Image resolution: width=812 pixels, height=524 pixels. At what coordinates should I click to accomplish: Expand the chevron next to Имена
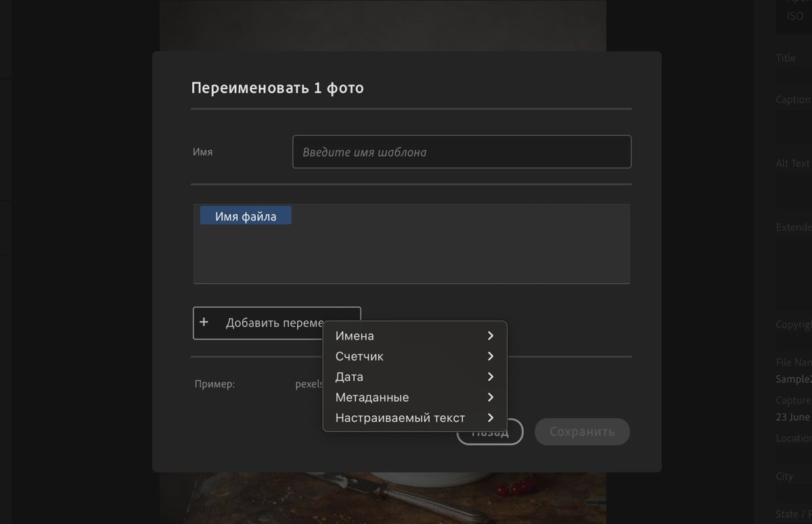click(x=491, y=336)
